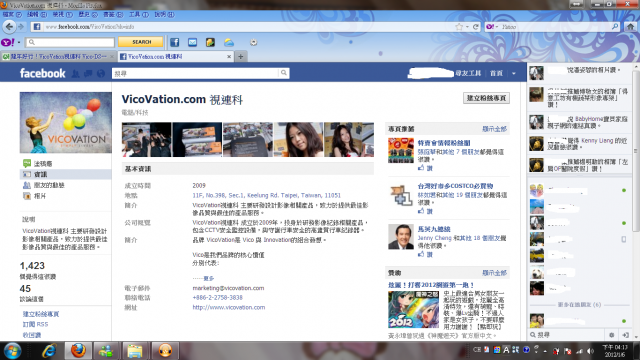
Task: Click the marketing@vicovation.com email link
Action: click(x=228, y=288)
